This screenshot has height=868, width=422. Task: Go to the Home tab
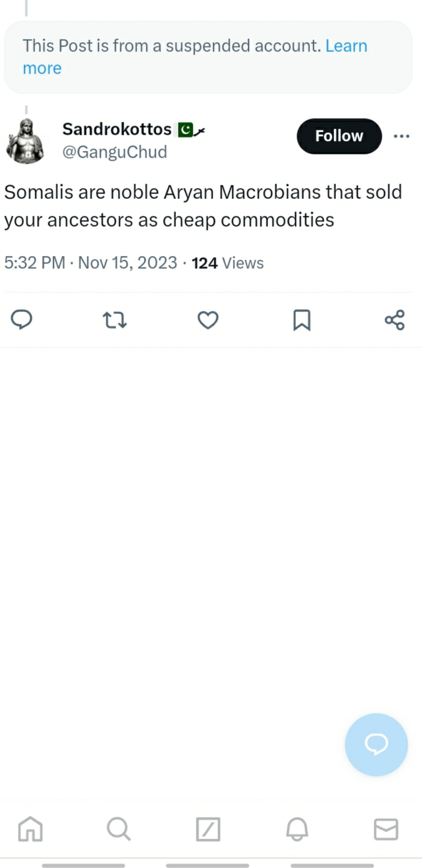(30, 829)
